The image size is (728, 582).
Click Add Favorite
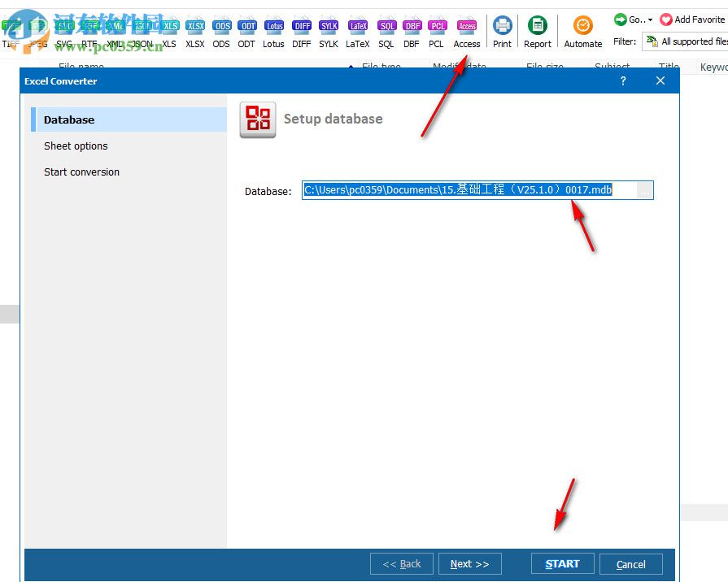point(695,19)
